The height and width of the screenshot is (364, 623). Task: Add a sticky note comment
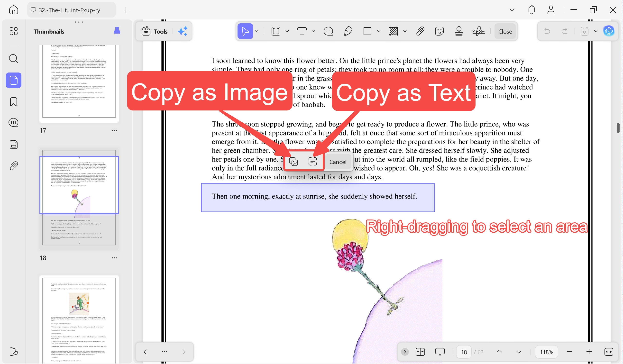point(328,31)
